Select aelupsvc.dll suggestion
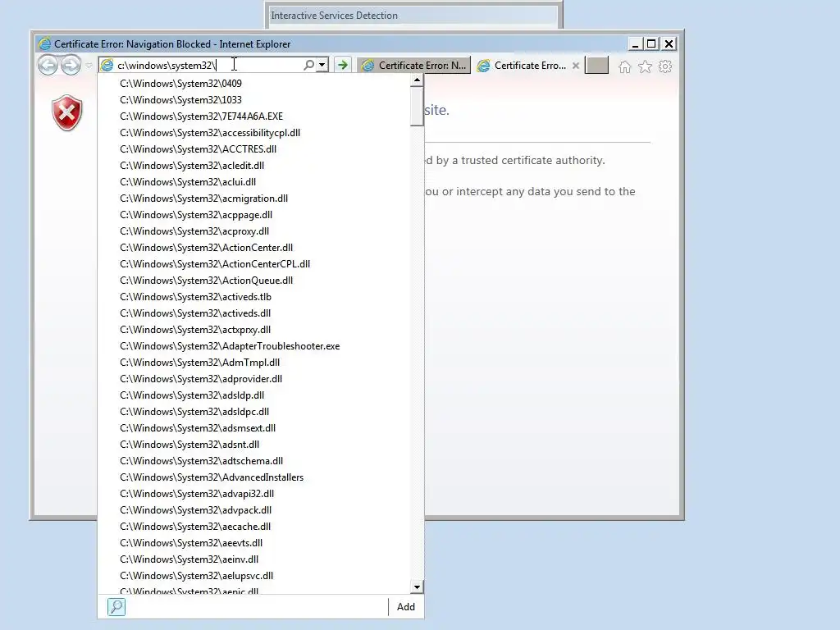The image size is (840, 630). (253, 576)
